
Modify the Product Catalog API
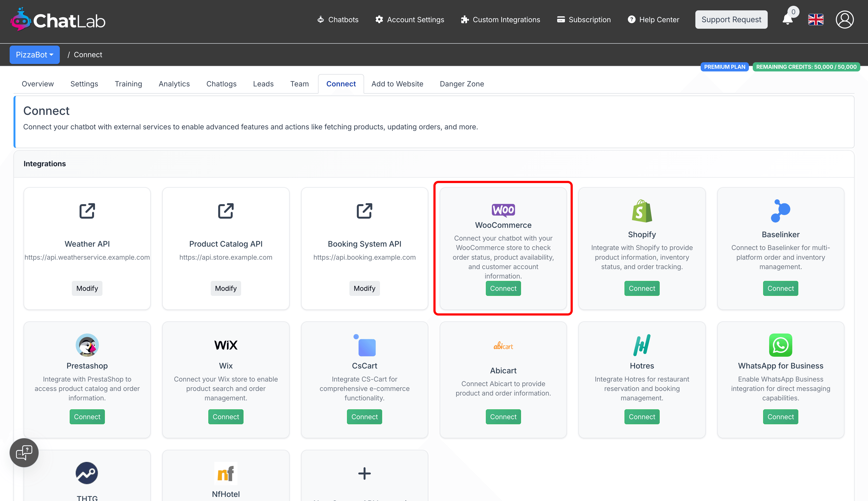[x=225, y=288]
